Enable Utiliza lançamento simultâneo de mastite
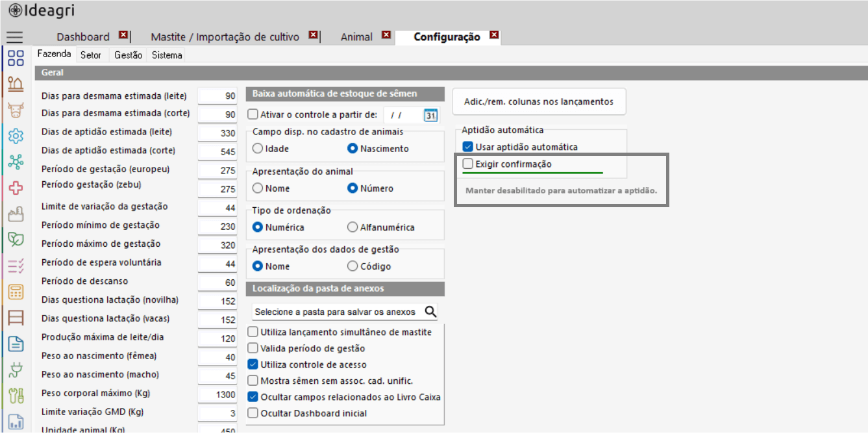This screenshot has width=868, height=441. click(x=253, y=332)
